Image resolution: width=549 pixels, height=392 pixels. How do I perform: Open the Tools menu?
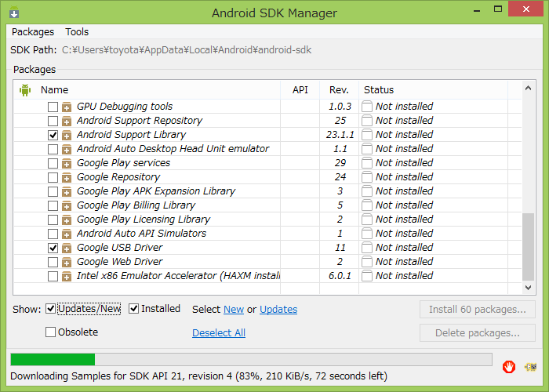(77, 32)
